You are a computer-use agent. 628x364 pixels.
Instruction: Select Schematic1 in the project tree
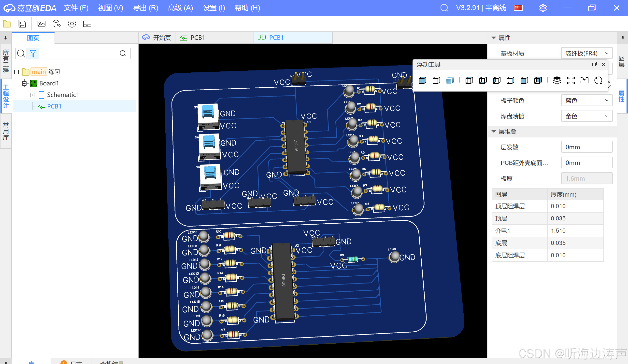[63, 95]
